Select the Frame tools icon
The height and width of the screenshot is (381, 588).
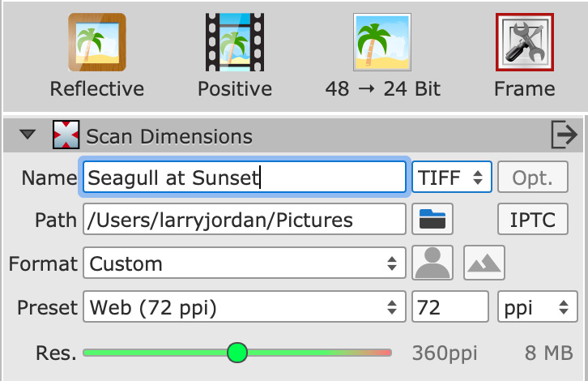[x=525, y=42]
